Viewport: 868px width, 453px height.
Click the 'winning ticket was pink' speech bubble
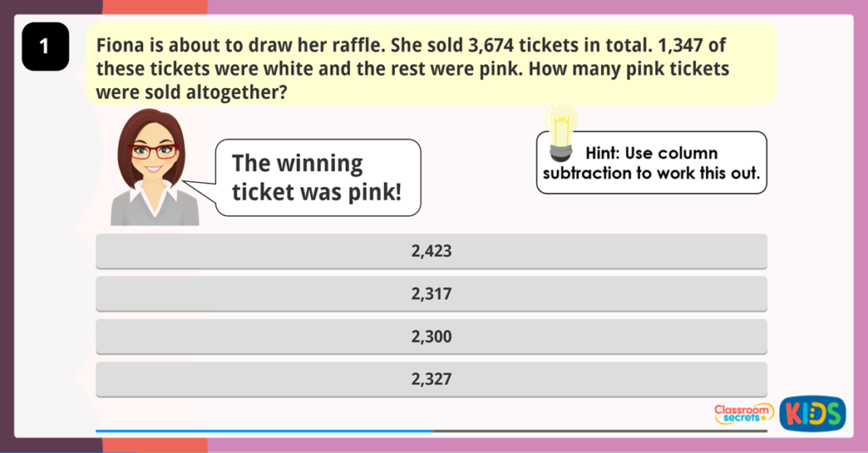(317, 177)
